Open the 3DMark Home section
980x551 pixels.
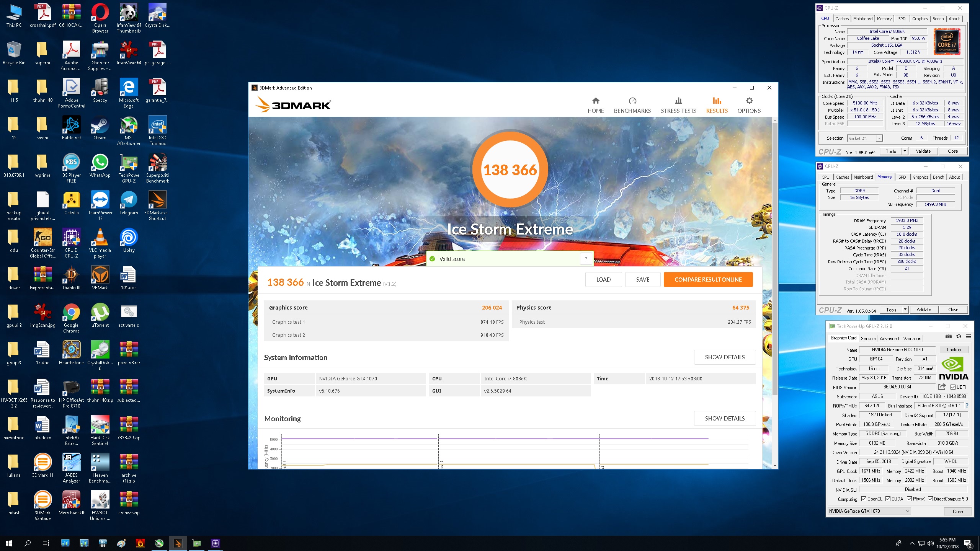[x=596, y=105]
